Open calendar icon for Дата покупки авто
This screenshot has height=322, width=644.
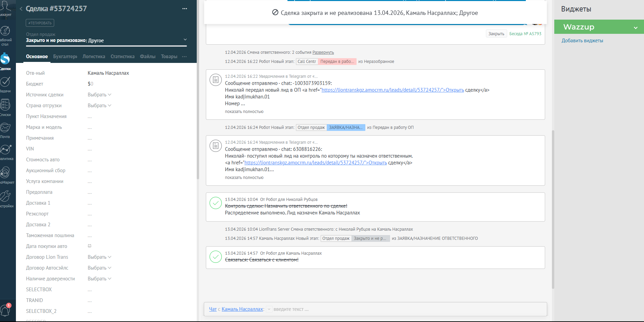point(90,246)
